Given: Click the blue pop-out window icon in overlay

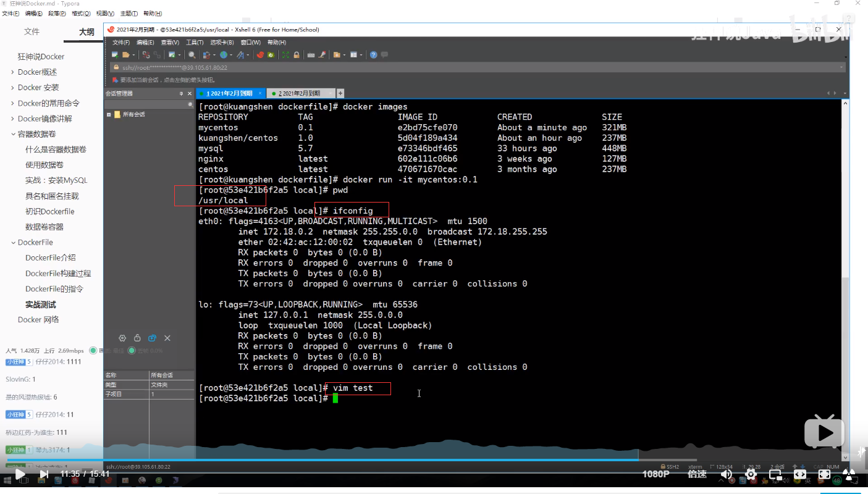Looking at the screenshot, I should tap(152, 338).
